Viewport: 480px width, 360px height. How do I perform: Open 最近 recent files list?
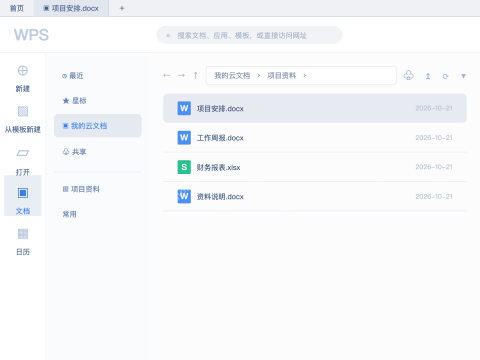pos(73,76)
